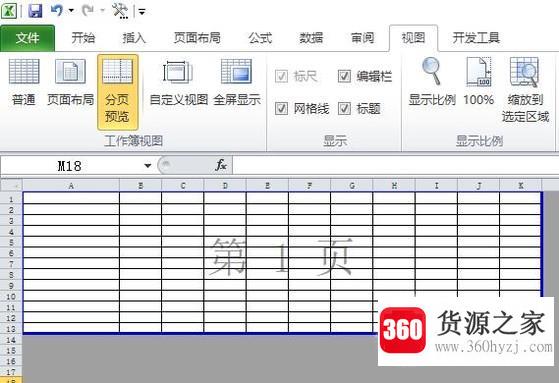
Task: Click cell C3
Action: point(183,220)
